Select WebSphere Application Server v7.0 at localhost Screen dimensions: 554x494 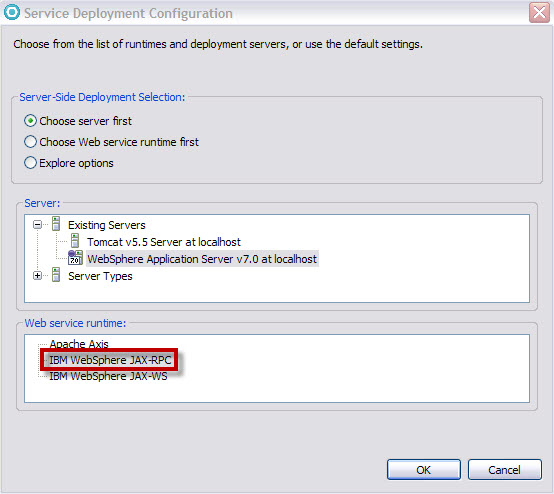(202, 259)
